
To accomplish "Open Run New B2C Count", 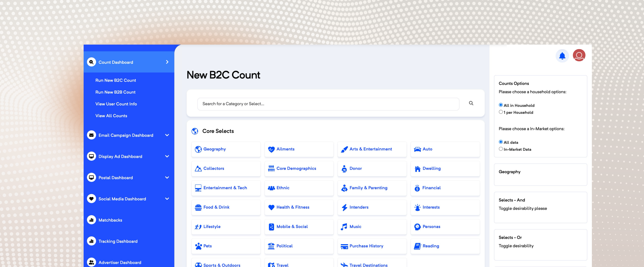I will click(x=116, y=80).
